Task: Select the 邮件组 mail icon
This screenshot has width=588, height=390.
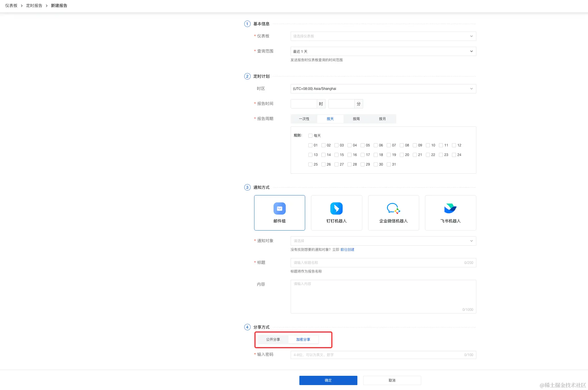Action: [x=279, y=208]
